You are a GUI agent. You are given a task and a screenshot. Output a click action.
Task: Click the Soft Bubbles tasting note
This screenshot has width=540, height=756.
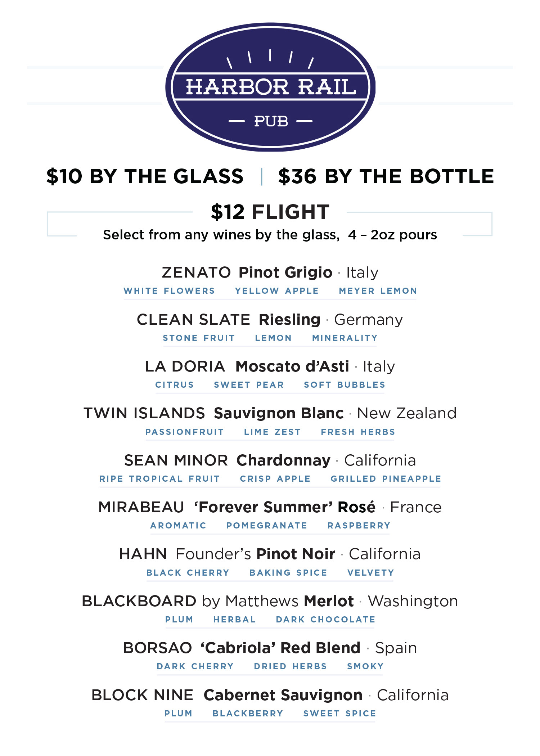[345, 385]
